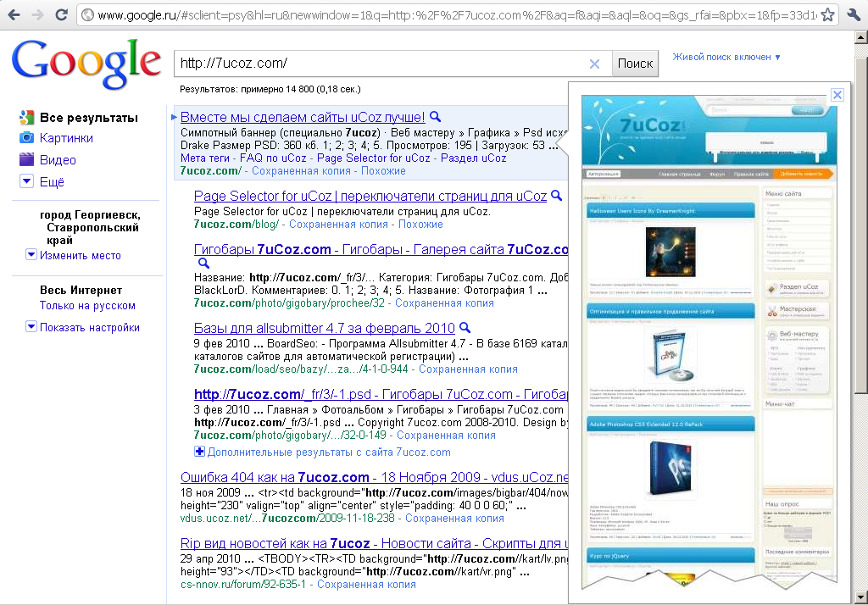Image resolution: width=868 pixels, height=605 pixels.
Task: Open the 'Page Selector for uCoz' sitelink in first result
Action: (x=374, y=158)
